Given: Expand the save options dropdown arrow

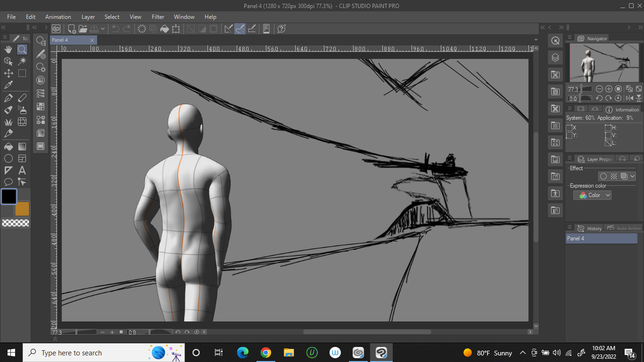Looking at the screenshot, I should [103, 29].
